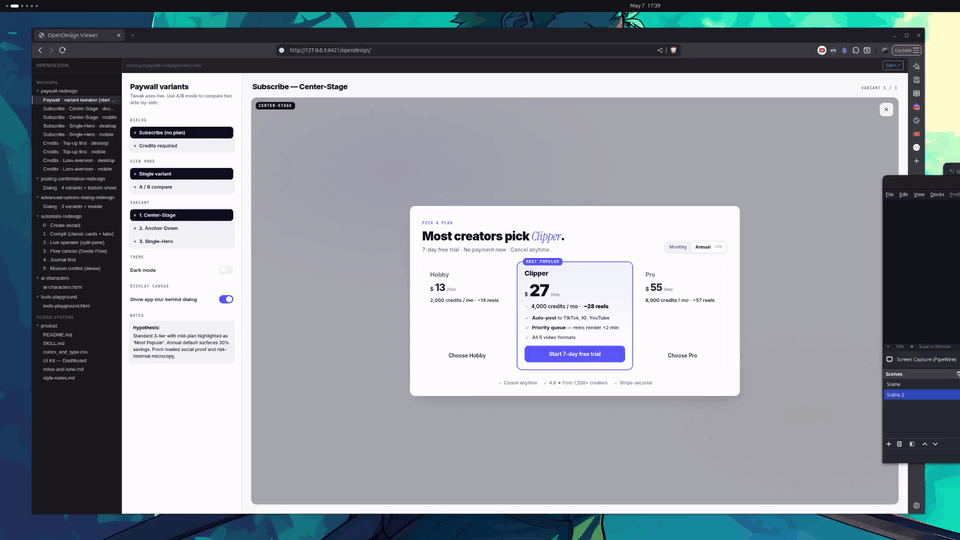The image size is (960, 540).
Task: Open OBS scene filters icon
Action: (x=912, y=444)
